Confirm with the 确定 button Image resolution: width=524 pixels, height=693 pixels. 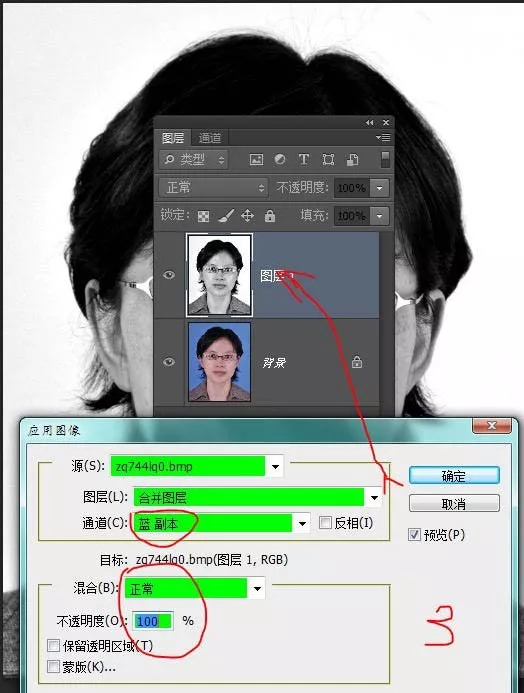(454, 476)
